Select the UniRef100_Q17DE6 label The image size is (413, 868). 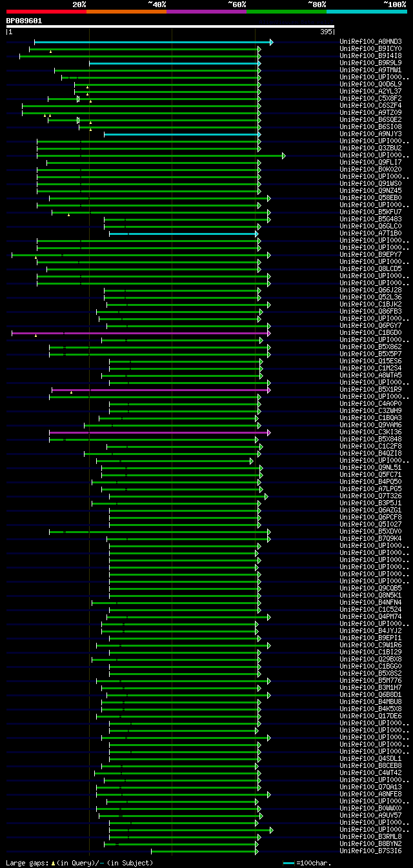pos(370,716)
